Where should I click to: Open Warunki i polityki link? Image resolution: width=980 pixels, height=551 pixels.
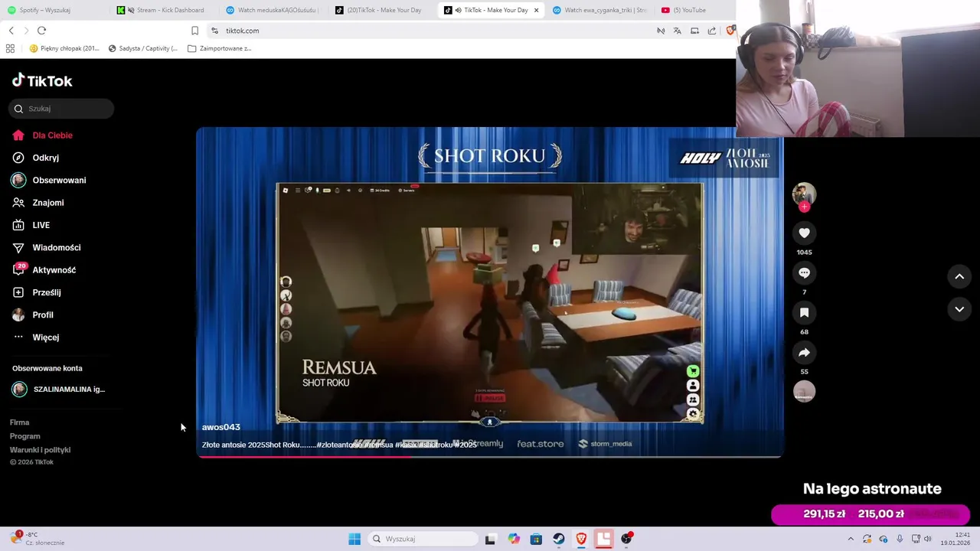41,450
